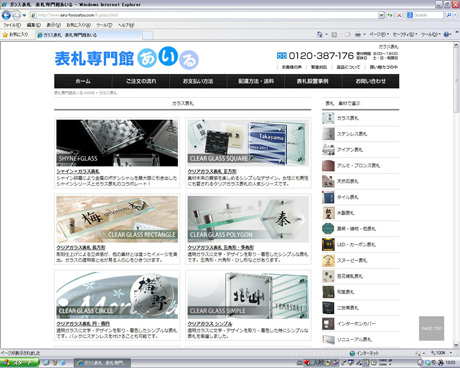Open the ホーム navigation item

83,81
